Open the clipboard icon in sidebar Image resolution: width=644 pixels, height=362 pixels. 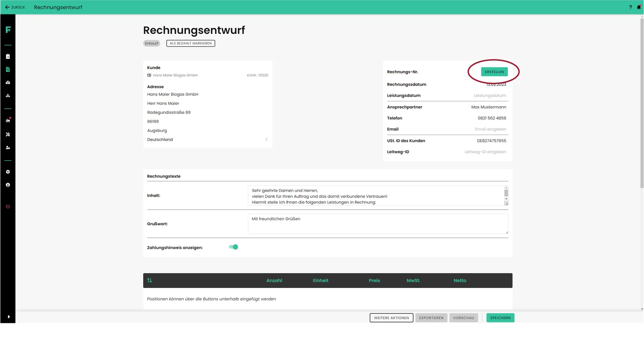click(8, 56)
